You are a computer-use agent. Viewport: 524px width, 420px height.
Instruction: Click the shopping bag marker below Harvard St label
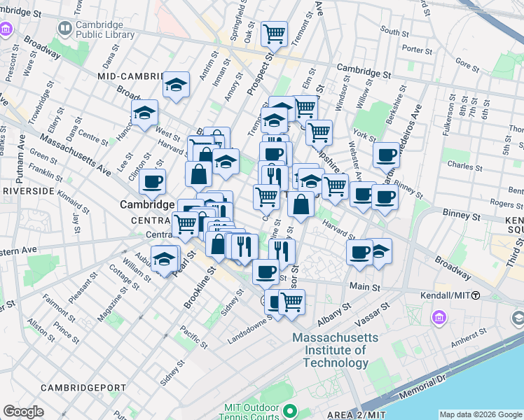[198, 174]
